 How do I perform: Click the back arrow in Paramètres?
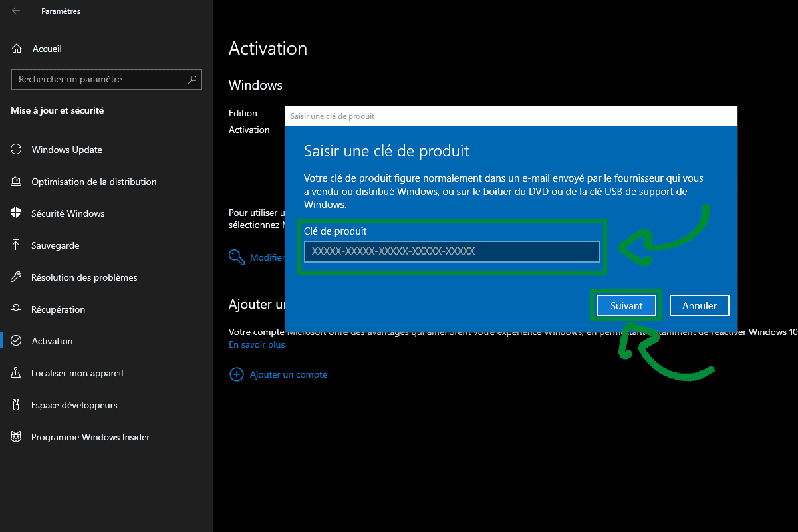[16, 11]
